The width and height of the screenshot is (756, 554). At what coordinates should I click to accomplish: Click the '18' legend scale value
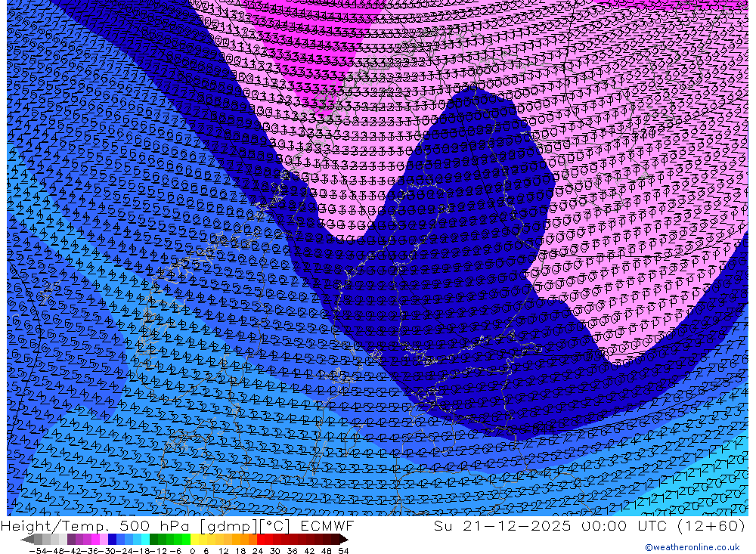click(x=240, y=551)
